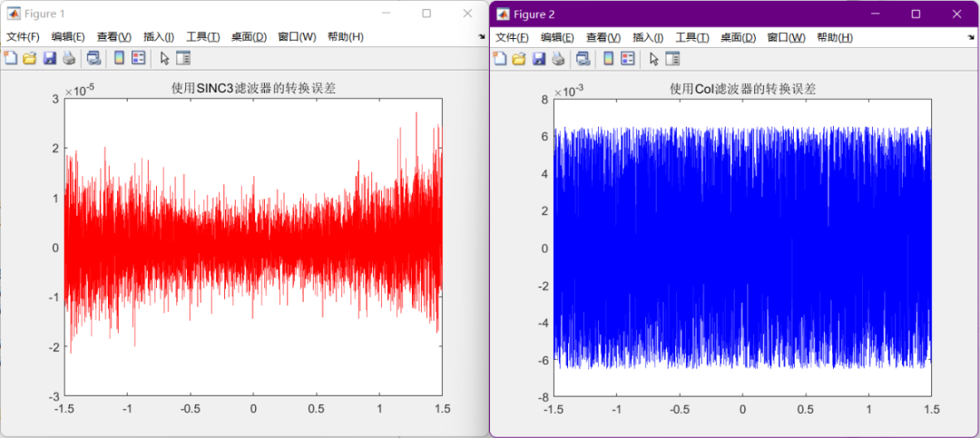Viewport: 980px width, 438px height.
Task: Maximize the Figure 1 window
Action: coord(426,13)
